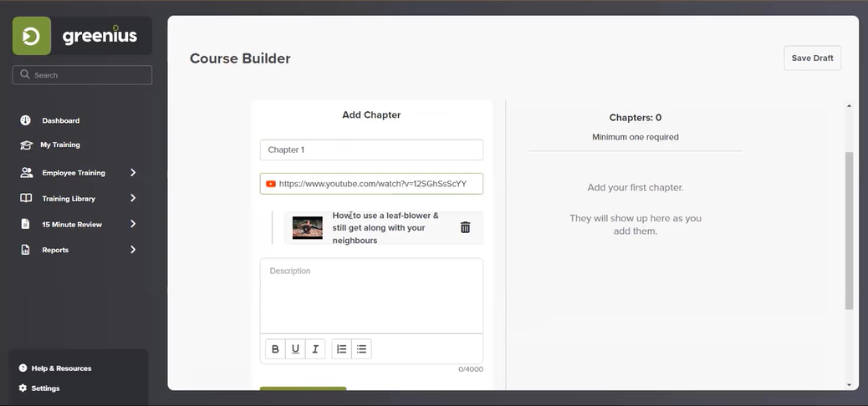Viewport: 868px width, 406px height.
Task: Open Dashboard from the sidebar
Action: [61, 120]
